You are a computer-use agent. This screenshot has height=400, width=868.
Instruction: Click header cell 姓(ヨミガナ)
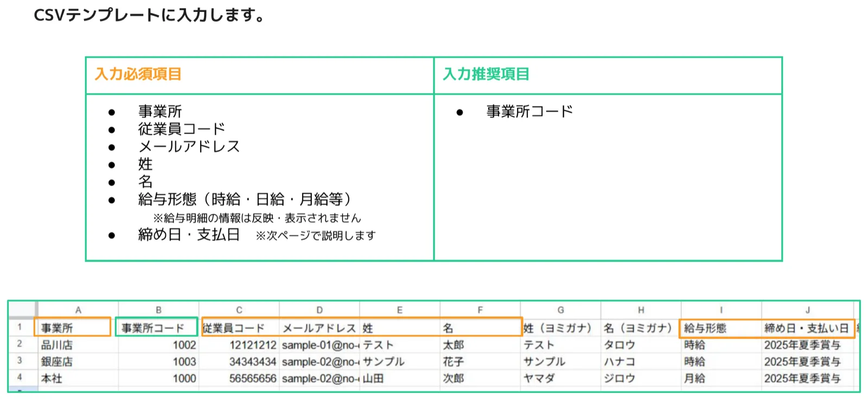[x=560, y=328]
